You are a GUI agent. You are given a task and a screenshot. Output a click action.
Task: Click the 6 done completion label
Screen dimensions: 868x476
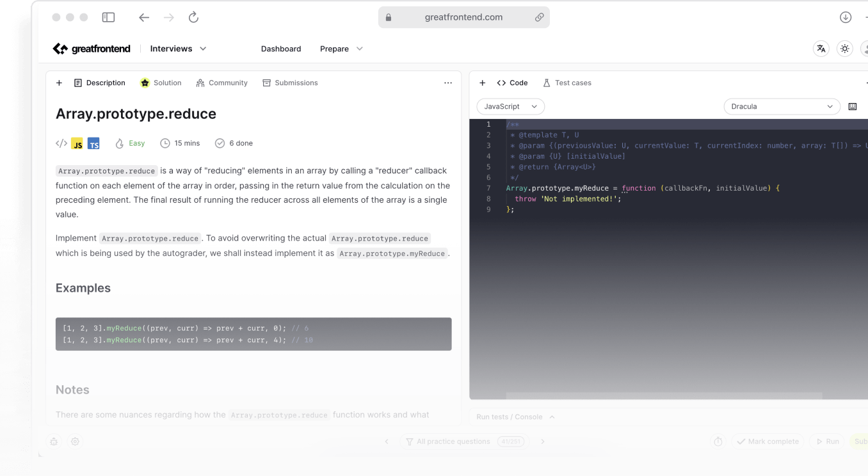(x=234, y=143)
